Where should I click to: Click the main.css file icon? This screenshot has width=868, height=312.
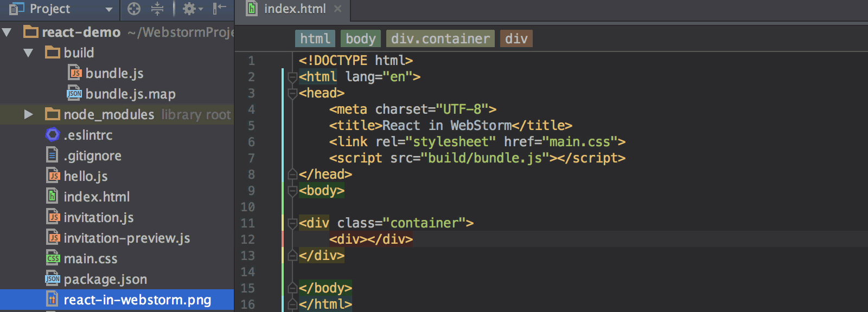pos(53,258)
